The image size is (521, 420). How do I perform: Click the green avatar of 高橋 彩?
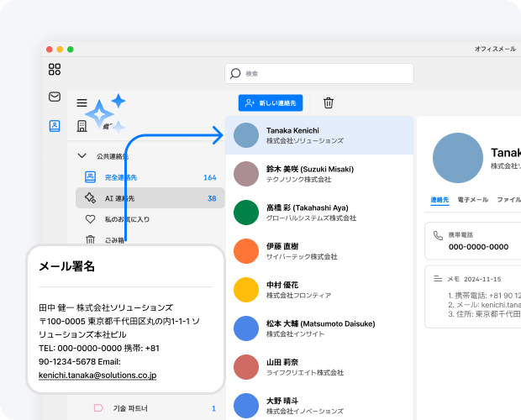(x=246, y=213)
